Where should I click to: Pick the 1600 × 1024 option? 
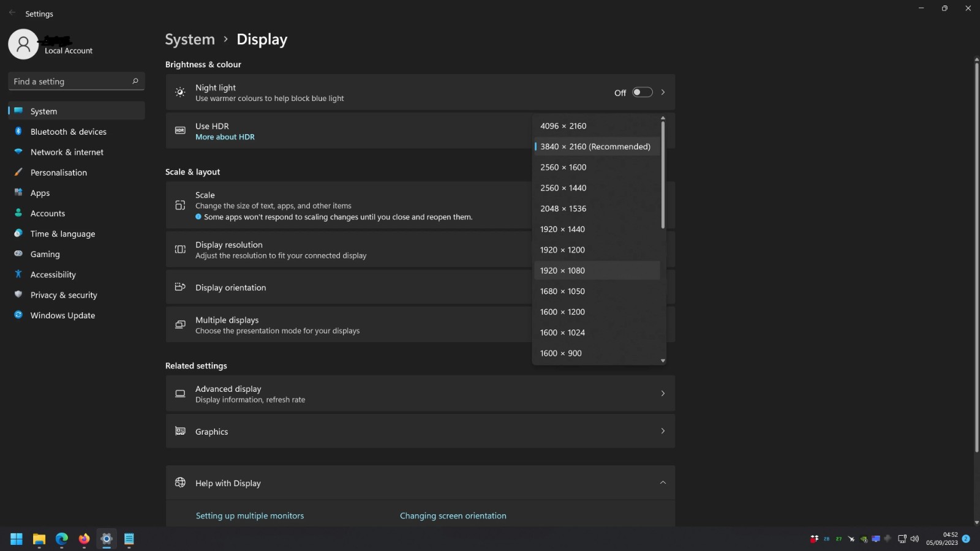(597, 332)
